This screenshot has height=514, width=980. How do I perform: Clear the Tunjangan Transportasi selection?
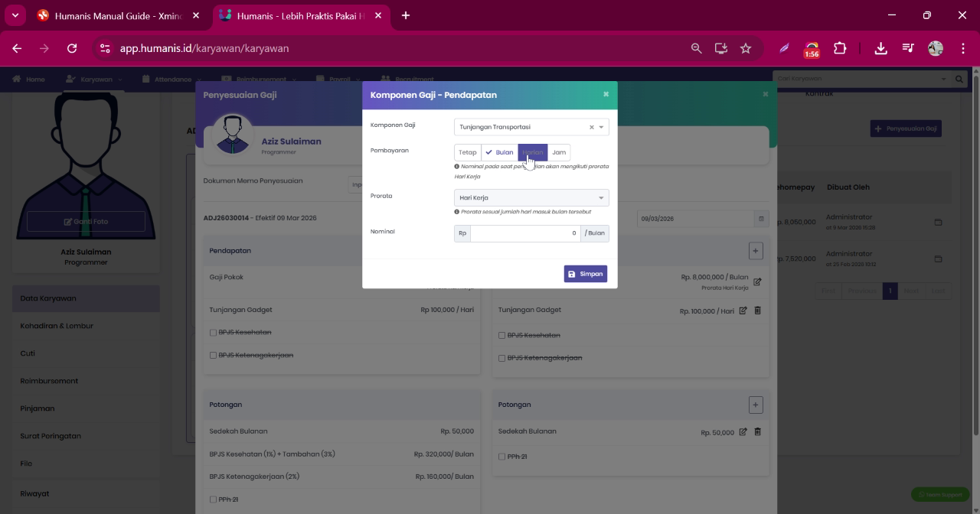(591, 128)
